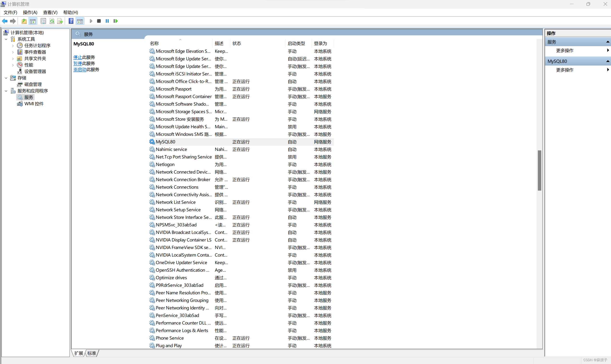Click the Up one level folder icon

click(24, 21)
